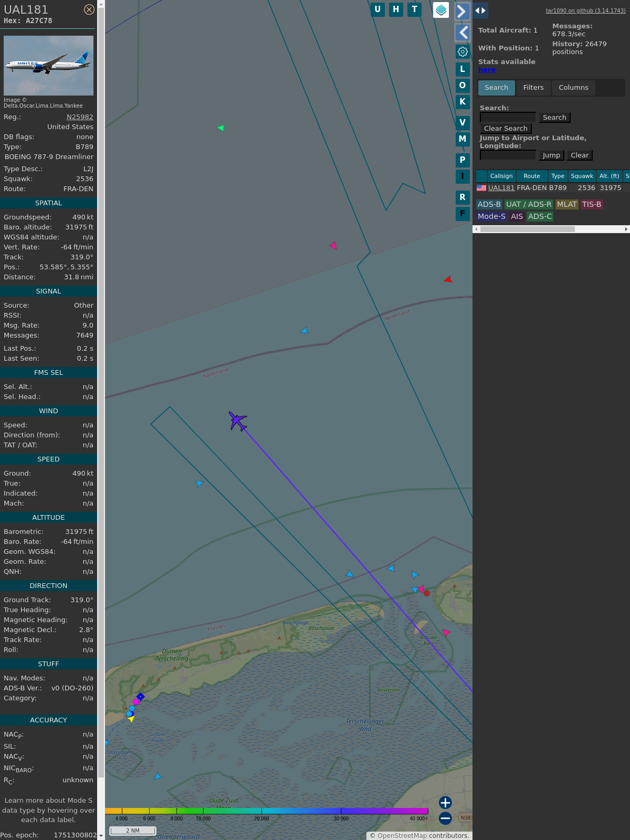Switch to the Search tab
The width and height of the screenshot is (630, 840).
point(496,88)
